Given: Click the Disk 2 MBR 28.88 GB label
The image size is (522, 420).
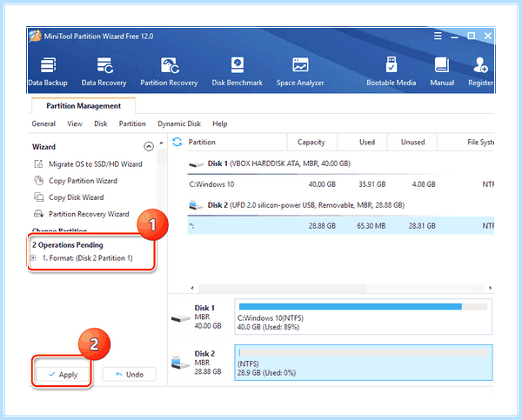Looking at the screenshot, I should tap(208, 363).
